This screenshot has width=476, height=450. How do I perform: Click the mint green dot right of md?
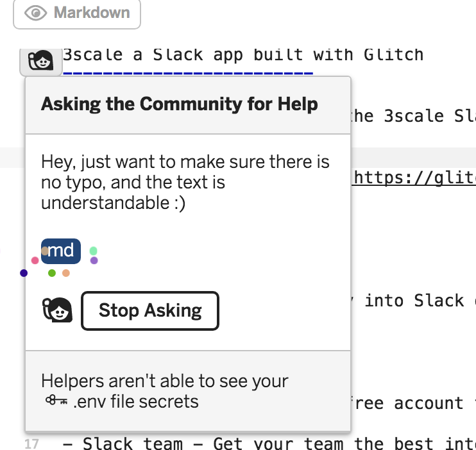94,251
